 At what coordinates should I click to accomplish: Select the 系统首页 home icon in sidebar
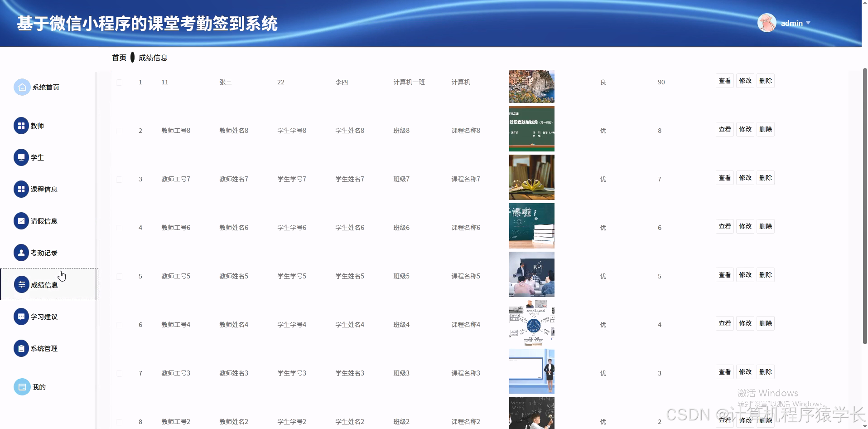[x=22, y=87]
